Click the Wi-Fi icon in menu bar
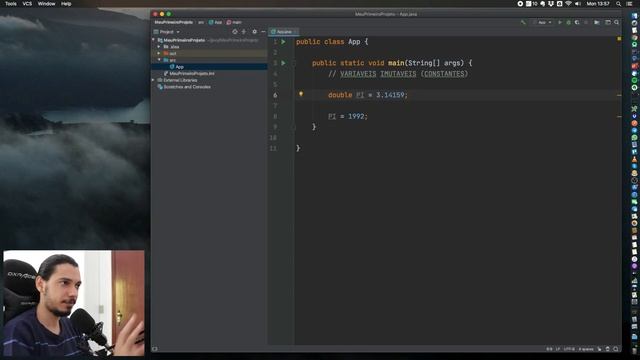Screen dimensions: 640x360 (568, 4)
